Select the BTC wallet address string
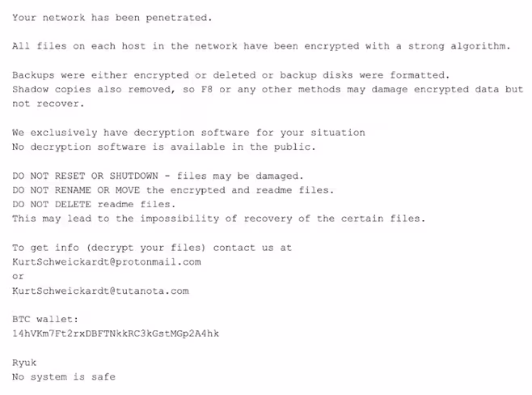The width and height of the screenshot is (532, 395). coord(116,333)
